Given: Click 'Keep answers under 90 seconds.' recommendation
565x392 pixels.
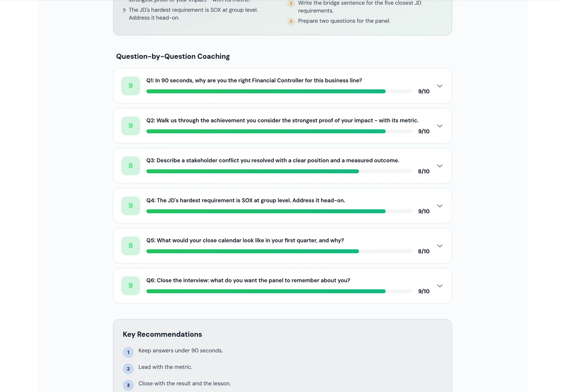Looking at the screenshot, I should pos(180,350).
